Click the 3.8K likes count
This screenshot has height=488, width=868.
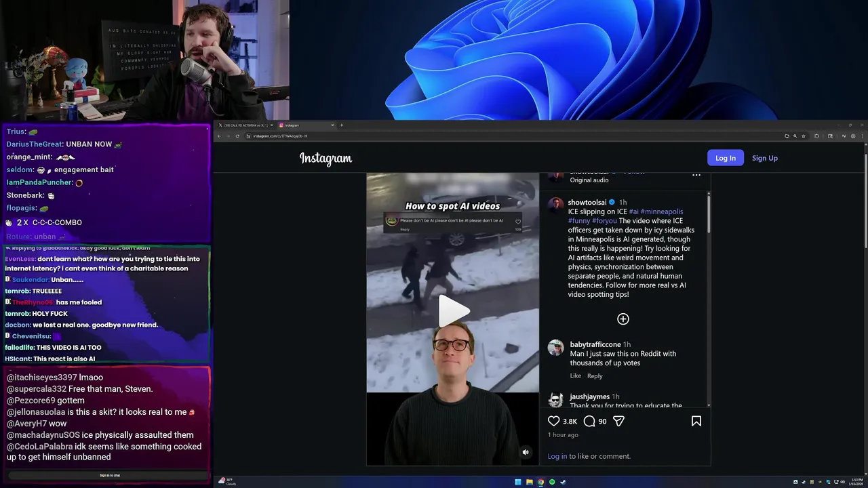click(570, 422)
